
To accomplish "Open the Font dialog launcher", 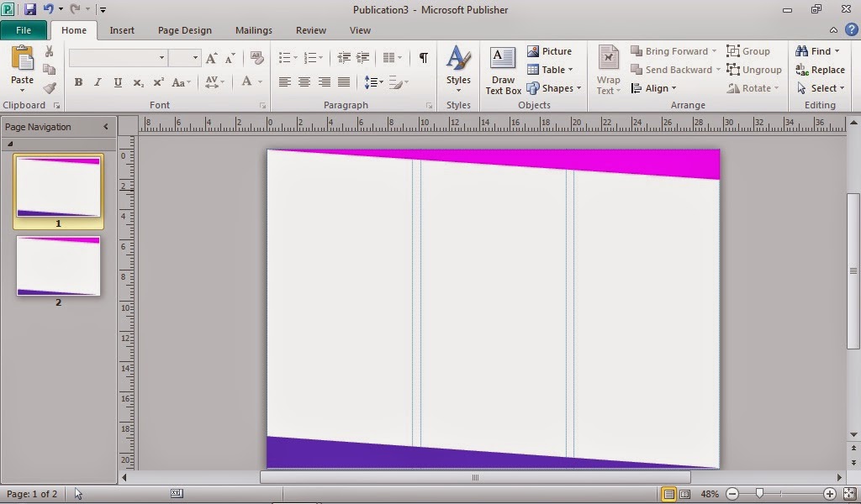I will click(263, 105).
